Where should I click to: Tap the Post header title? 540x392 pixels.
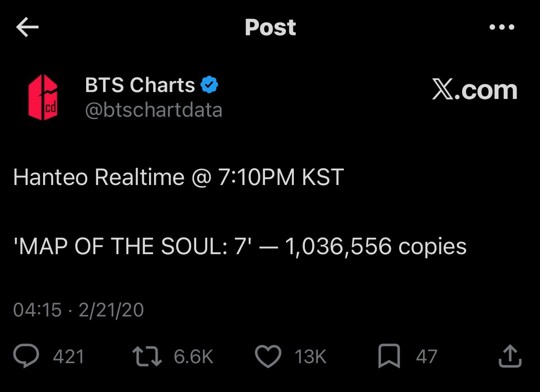270,27
